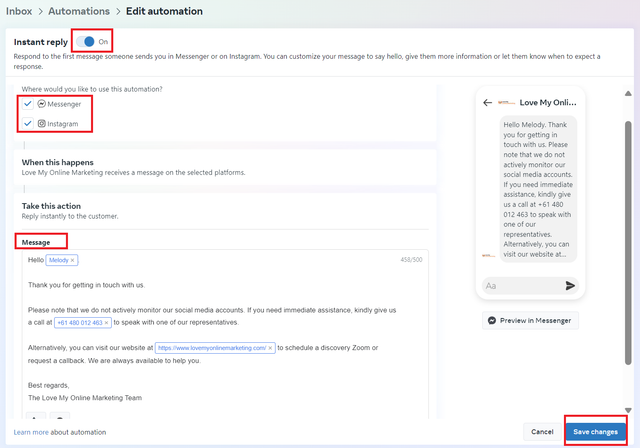This screenshot has height=448, width=640.
Task: Go to Automations in breadcrumb
Action: click(79, 11)
